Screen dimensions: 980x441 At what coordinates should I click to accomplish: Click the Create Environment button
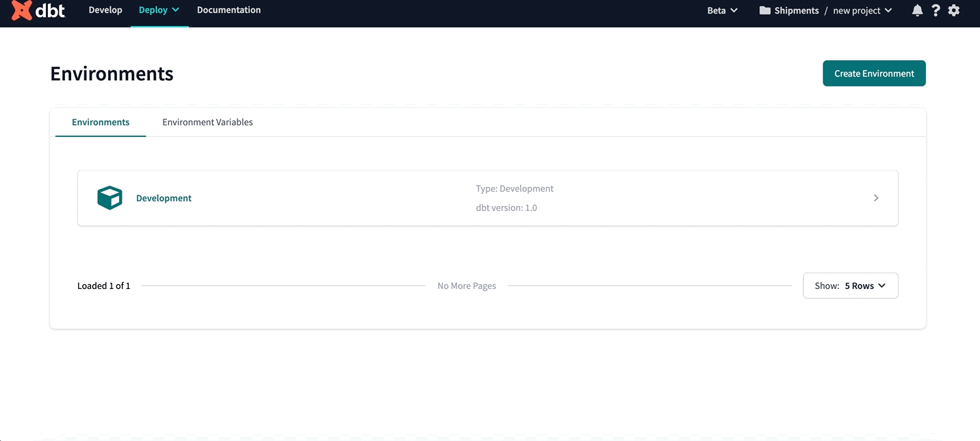tap(874, 73)
